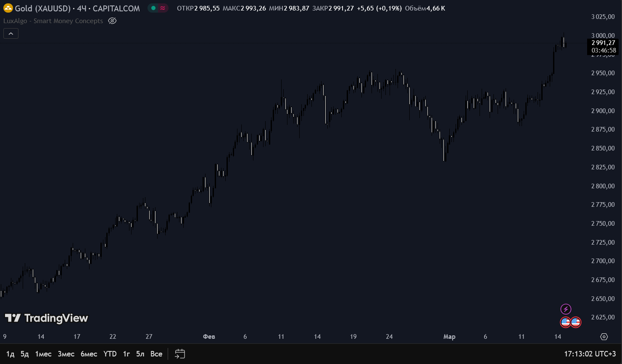Open the purple lightning event marker
This screenshot has height=364, width=622.
566,309
